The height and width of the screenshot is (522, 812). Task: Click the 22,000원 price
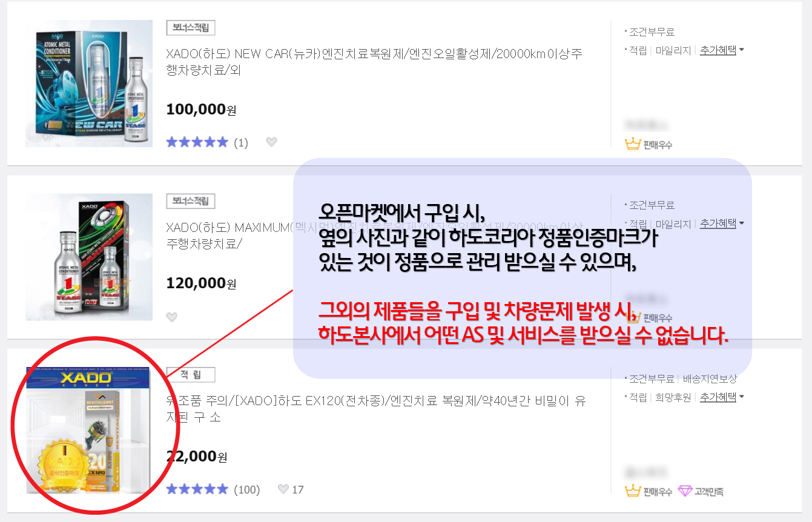(196, 457)
